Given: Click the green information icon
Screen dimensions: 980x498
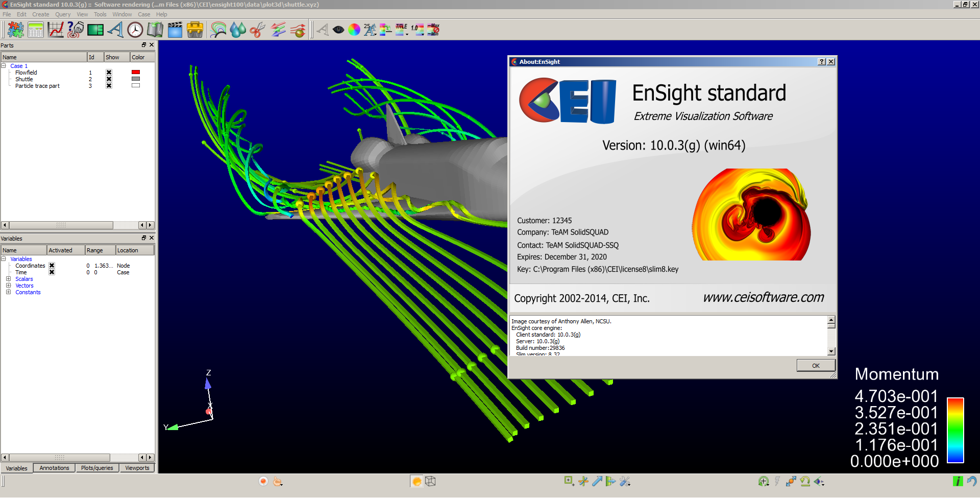Looking at the screenshot, I should pyautogui.click(x=958, y=481).
